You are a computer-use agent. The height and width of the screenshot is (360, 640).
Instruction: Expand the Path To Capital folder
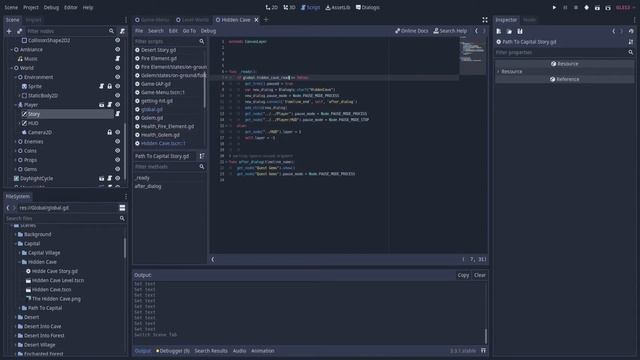(20, 308)
